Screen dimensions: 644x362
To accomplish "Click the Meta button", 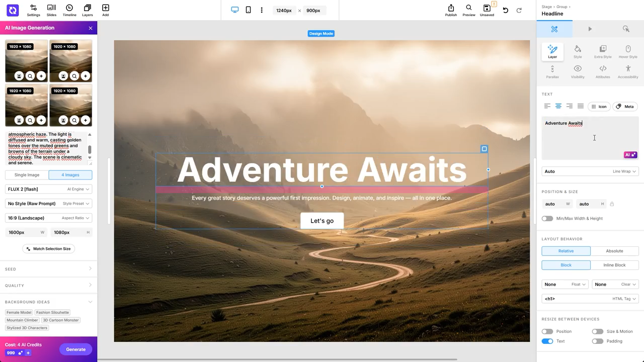I will point(625,107).
